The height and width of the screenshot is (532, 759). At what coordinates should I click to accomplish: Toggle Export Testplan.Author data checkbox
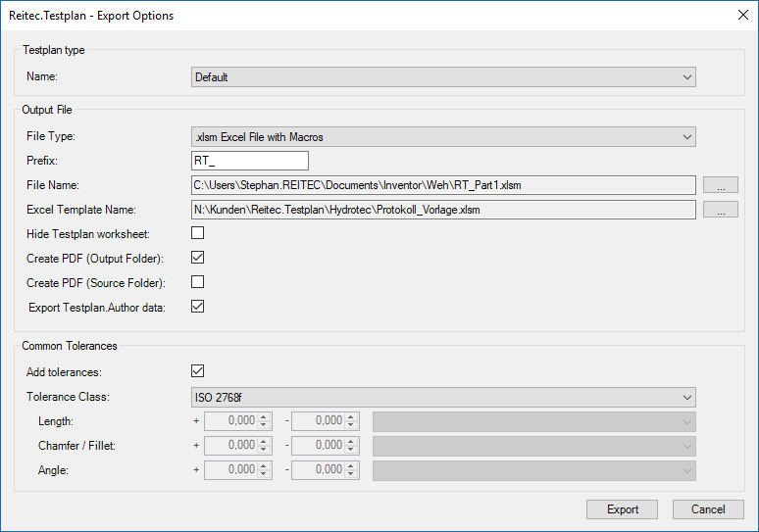click(x=198, y=307)
